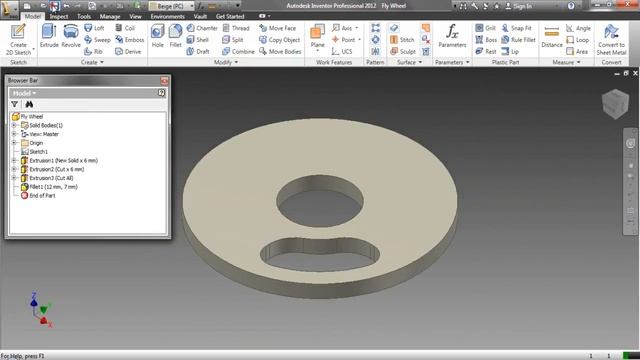Viewport: 640px width, 360px height.
Task: Select the Rest plastic feature
Action: [x=486, y=52]
